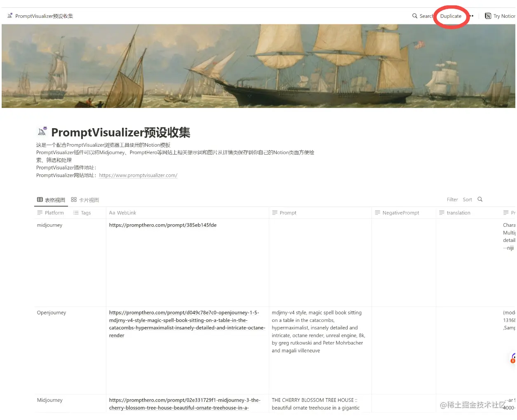Click the Duplicate button
Screen dimensions: 517x420
point(451,16)
